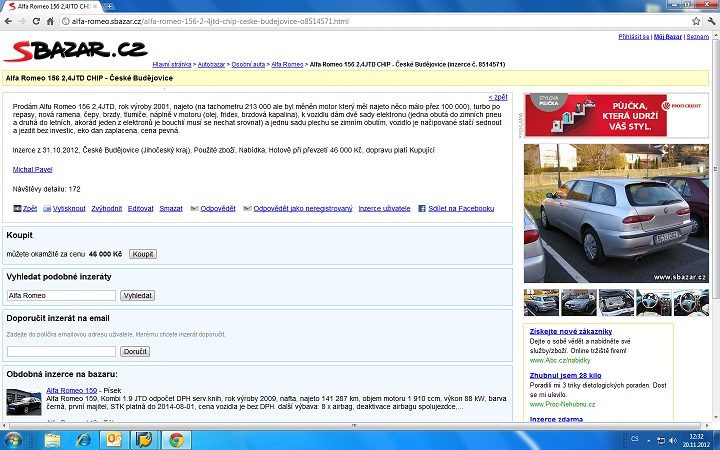The width and height of the screenshot is (720, 450).
Task: Open the 'Alfa Romeo 159' similar listing
Action: [x=71, y=390]
